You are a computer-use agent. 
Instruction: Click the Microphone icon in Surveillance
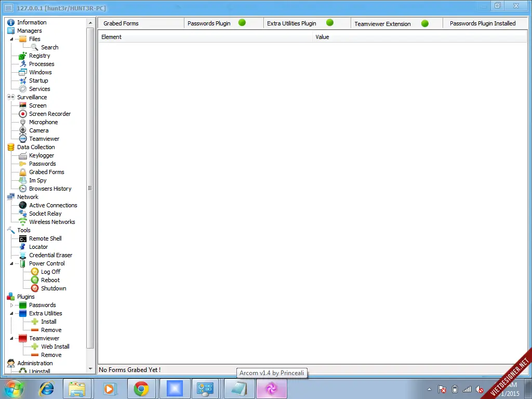click(x=23, y=122)
